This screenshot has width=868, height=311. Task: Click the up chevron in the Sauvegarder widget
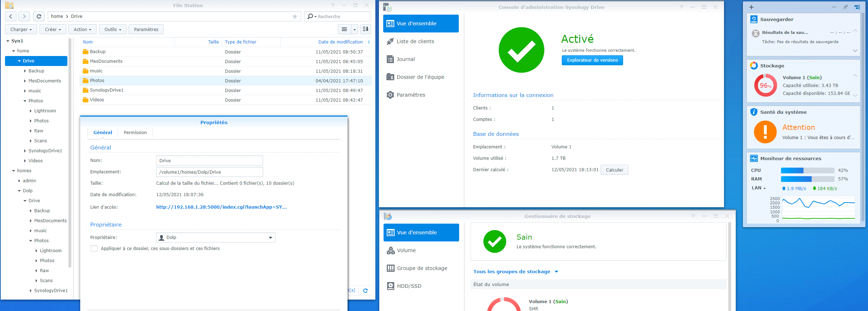tap(855, 31)
